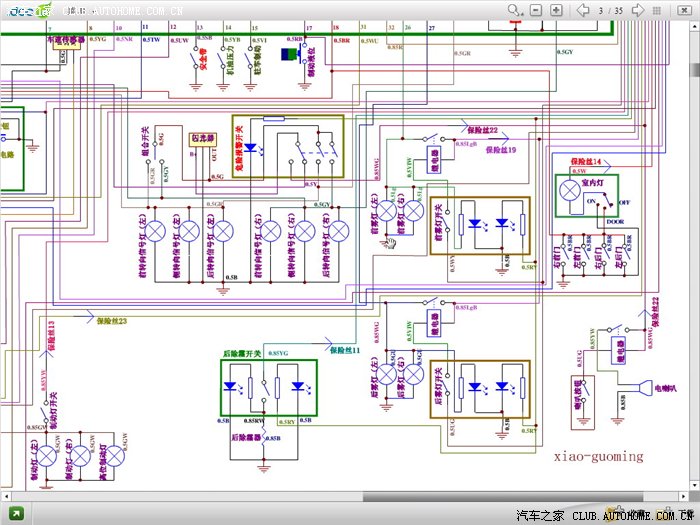The width and height of the screenshot is (700, 525).
Task: Click the 危险报警开关 hazard switch box
Action: point(288,147)
